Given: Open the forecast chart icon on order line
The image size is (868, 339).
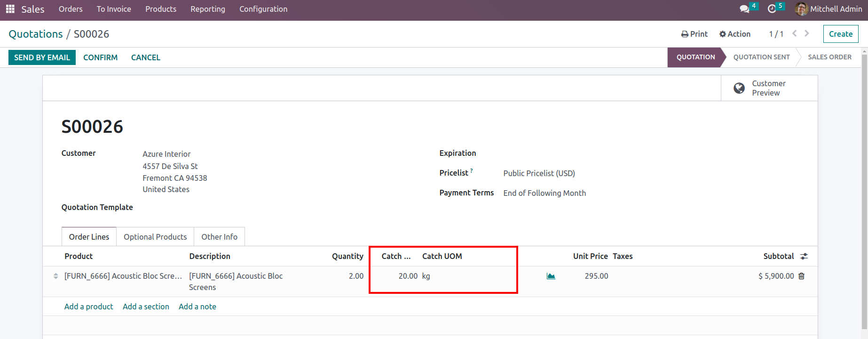Looking at the screenshot, I should (x=551, y=276).
